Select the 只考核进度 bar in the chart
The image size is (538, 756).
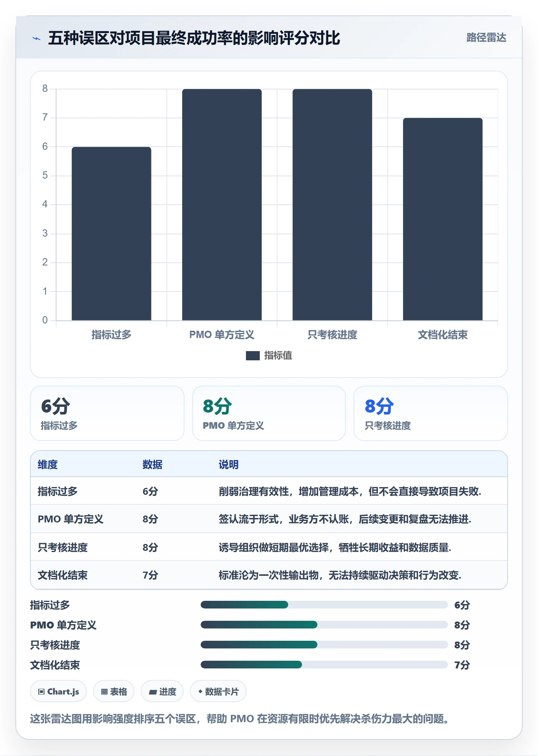tap(332, 205)
